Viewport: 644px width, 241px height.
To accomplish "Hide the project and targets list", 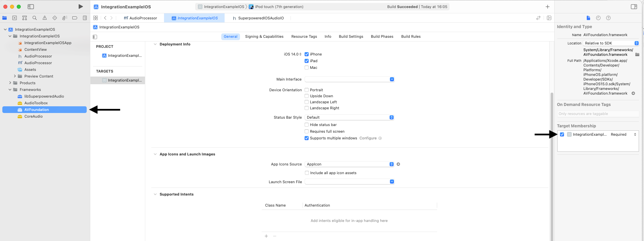I will [x=95, y=37].
